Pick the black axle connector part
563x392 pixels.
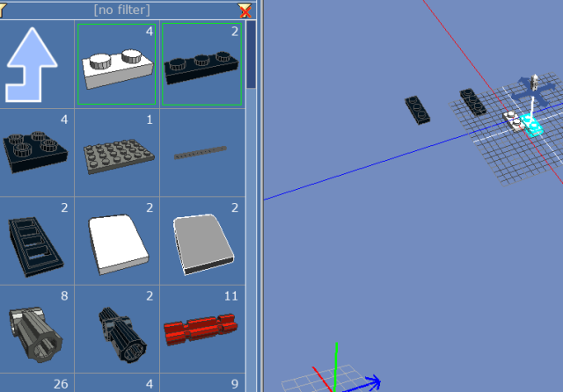(x=123, y=335)
